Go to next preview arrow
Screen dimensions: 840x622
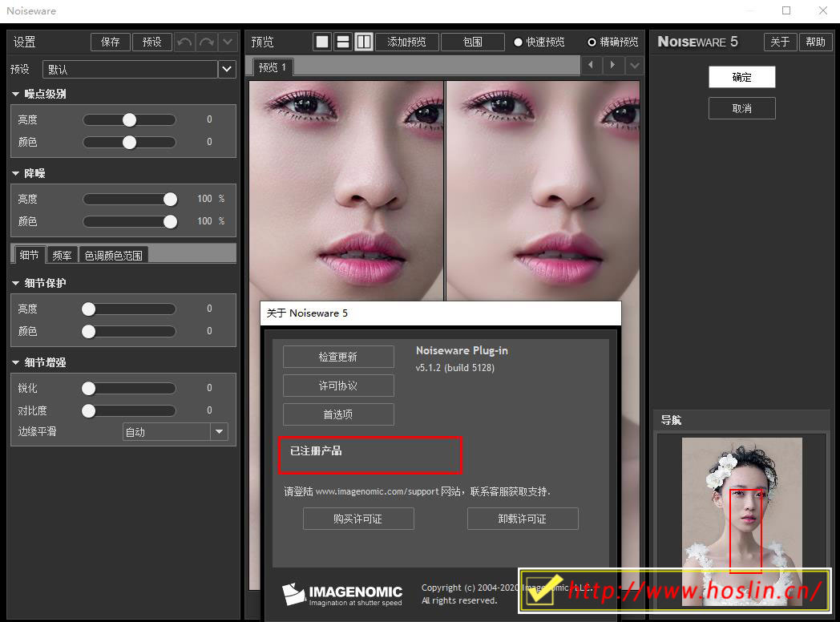point(612,66)
